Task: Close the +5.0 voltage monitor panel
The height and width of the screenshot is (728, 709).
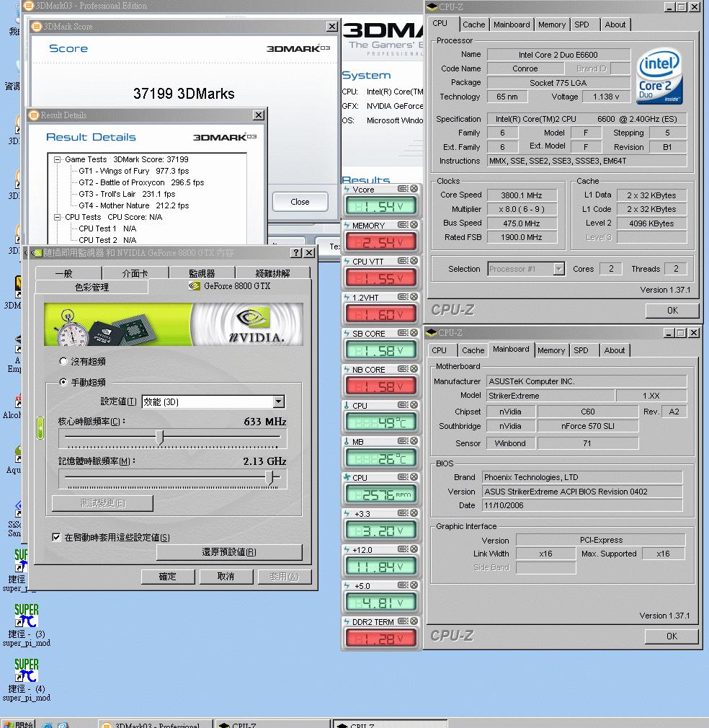Action: [x=414, y=585]
